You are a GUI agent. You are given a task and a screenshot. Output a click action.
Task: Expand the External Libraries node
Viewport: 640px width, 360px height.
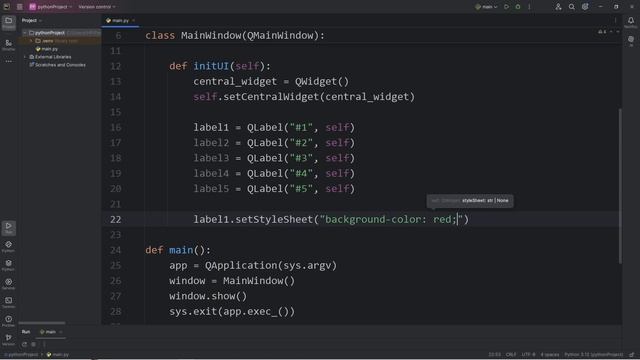click(x=25, y=57)
